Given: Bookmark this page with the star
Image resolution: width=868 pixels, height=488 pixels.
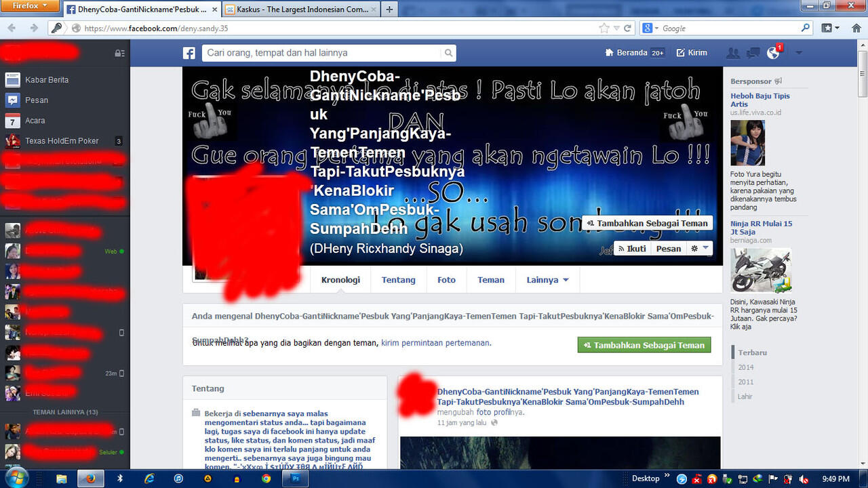Looking at the screenshot, I should pyautogui.click(x=604, y=28).
